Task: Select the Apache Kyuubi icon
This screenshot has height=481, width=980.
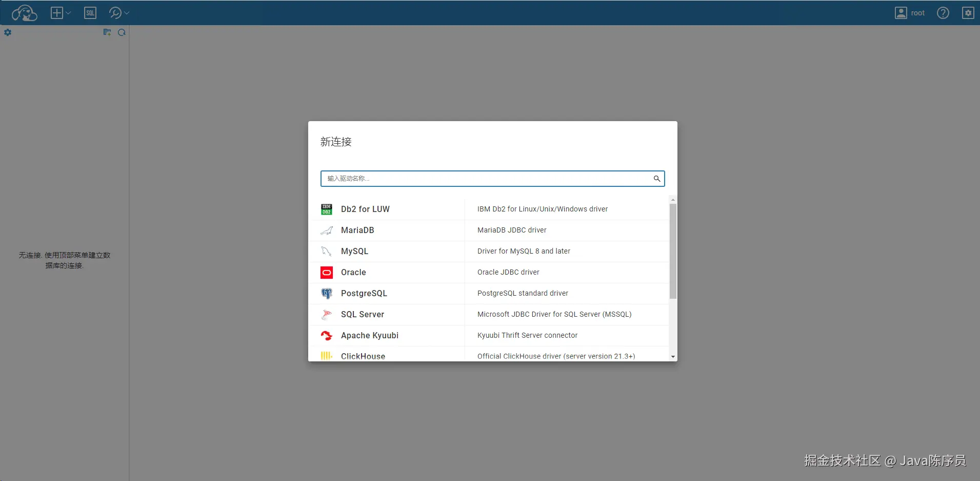Action: click(x=327, y=335)
